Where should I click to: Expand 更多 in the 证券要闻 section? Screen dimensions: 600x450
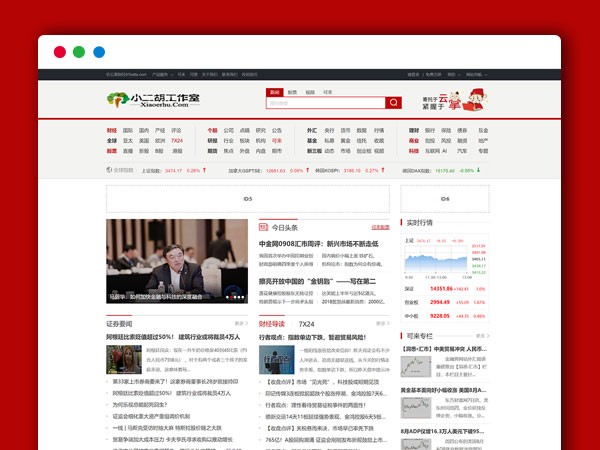240,324
